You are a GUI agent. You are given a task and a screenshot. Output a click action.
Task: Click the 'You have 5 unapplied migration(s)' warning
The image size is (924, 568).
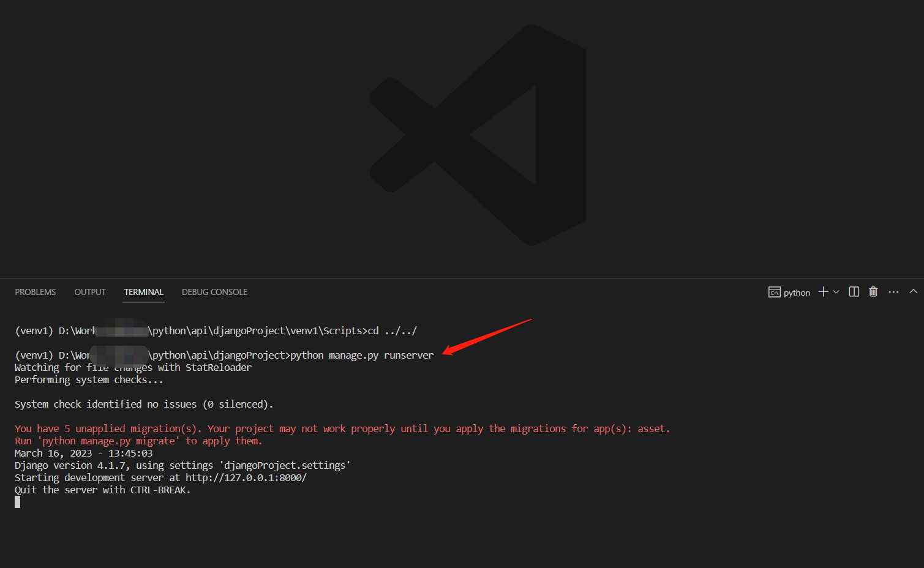[342, 428]
